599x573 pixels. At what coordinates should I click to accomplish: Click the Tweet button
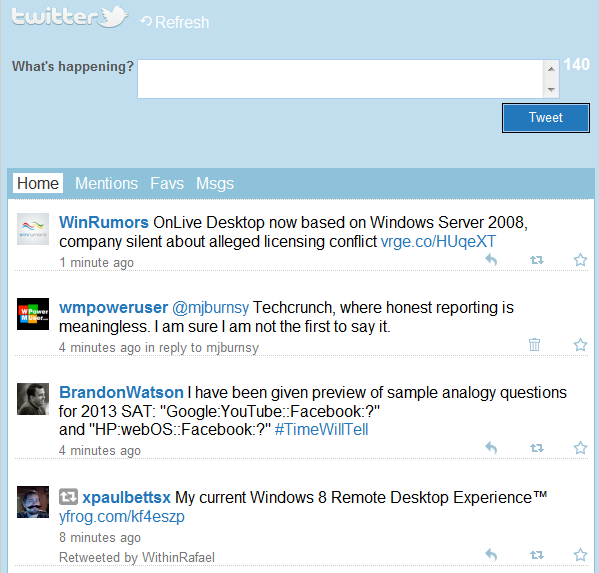point(546,118)
